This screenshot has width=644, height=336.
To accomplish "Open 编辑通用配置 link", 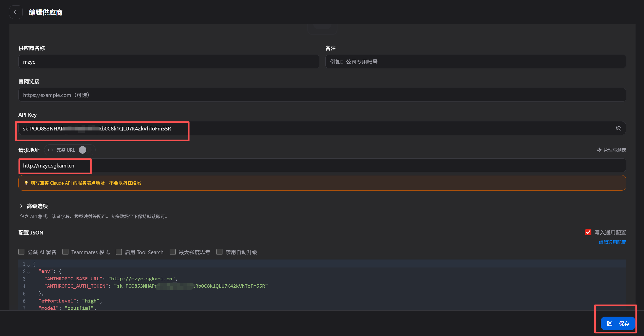I will click(x=612, y=242).
